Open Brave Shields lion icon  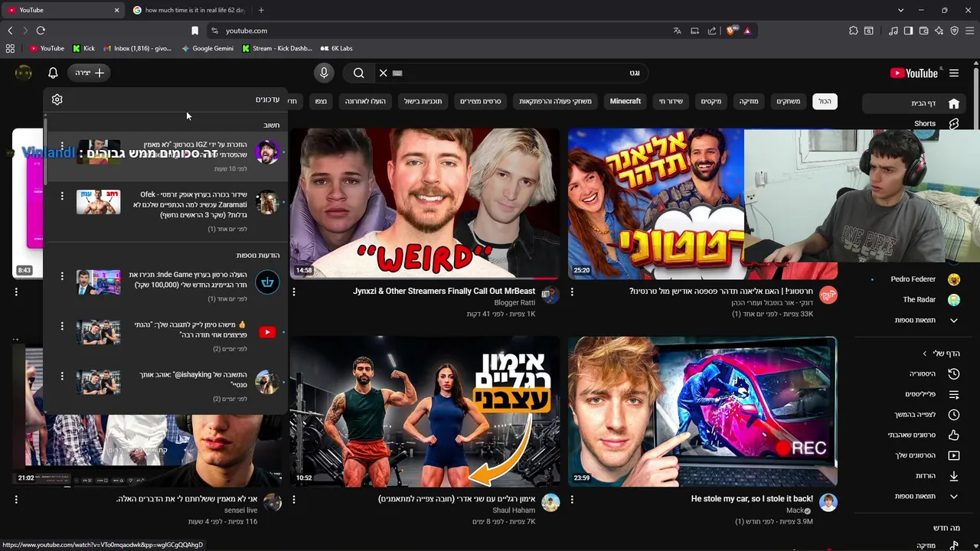pos(730,31)
